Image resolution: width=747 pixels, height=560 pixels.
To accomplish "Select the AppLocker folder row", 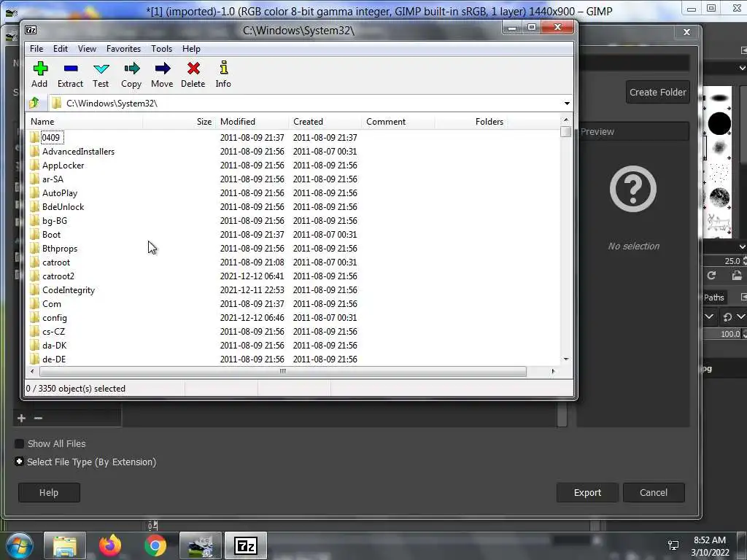I will click(x=294, y=166).
